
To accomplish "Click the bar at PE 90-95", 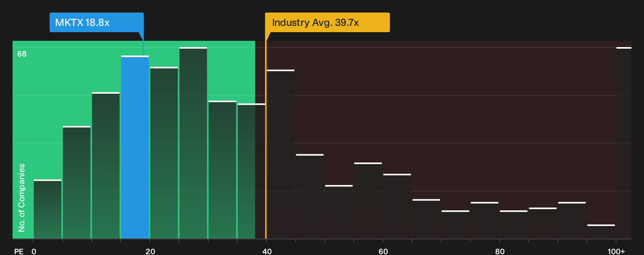I will pyautogui.click(x=572, y=220).
